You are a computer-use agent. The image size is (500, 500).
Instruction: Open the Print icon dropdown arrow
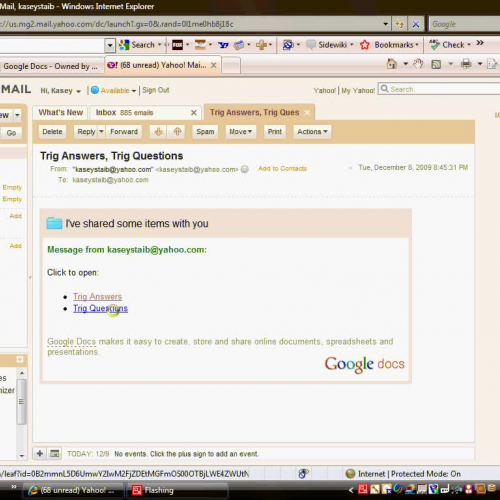480,64
